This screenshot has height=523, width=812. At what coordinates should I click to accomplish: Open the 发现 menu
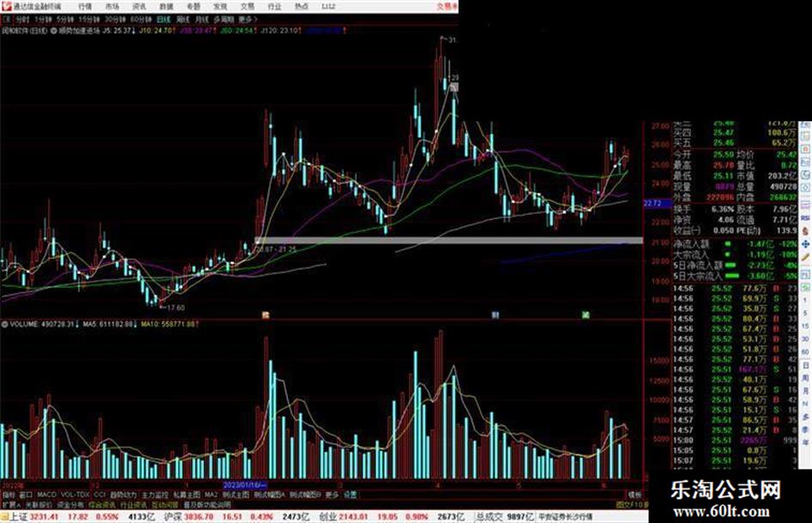[x=220, y=7]
